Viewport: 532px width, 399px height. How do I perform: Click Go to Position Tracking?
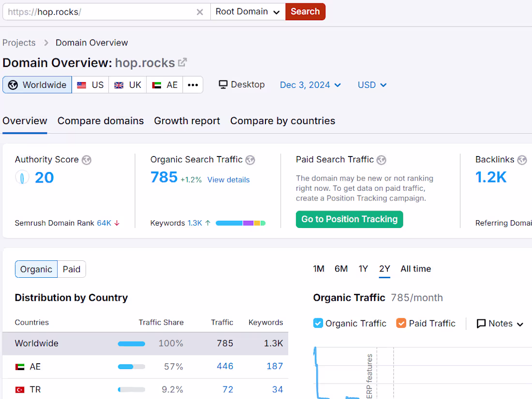tap(349, 219)
